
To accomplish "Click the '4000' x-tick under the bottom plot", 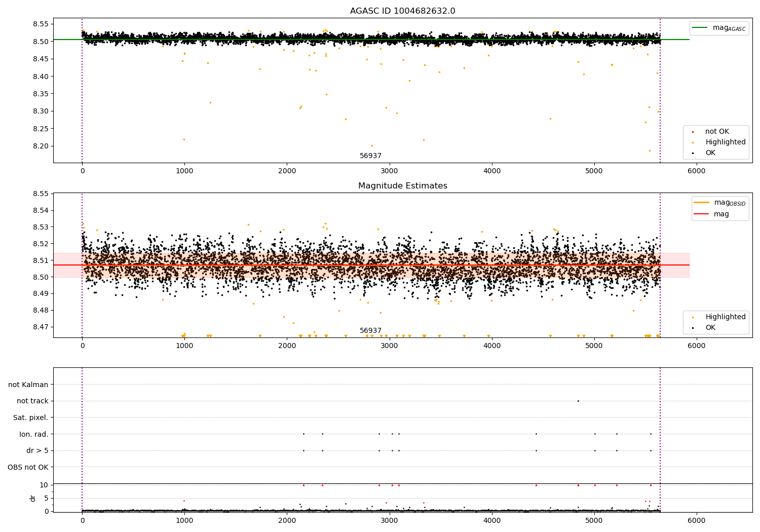I will click(491, 521).
